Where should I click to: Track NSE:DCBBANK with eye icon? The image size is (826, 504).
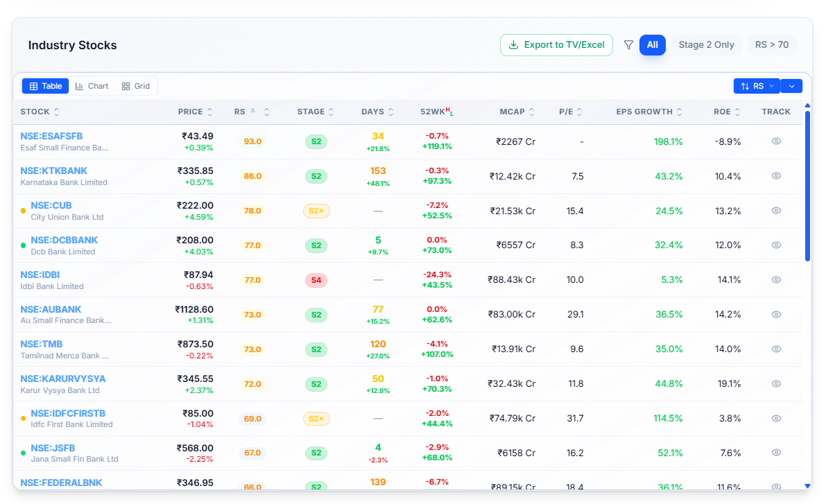click(x=776, y=245)
